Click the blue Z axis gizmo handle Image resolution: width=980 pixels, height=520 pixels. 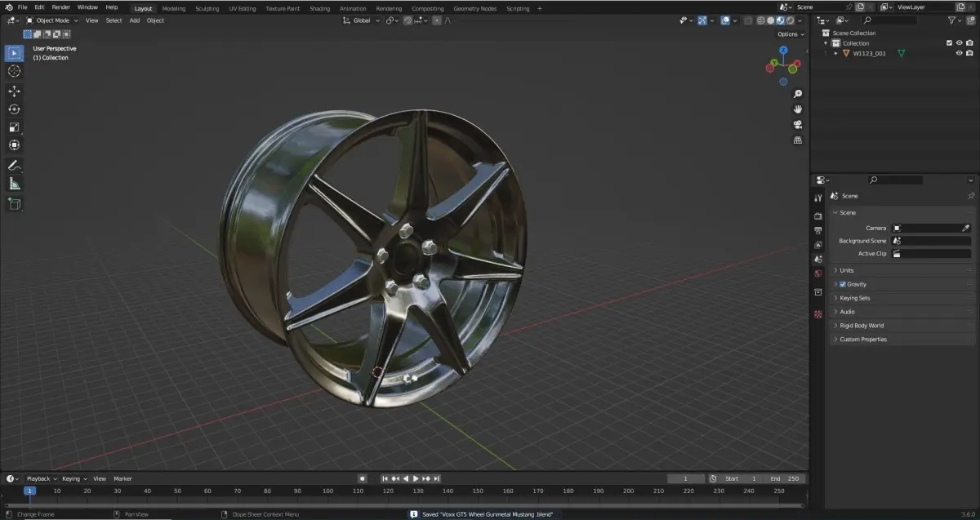pyautogui.click(x=783, y=50)
